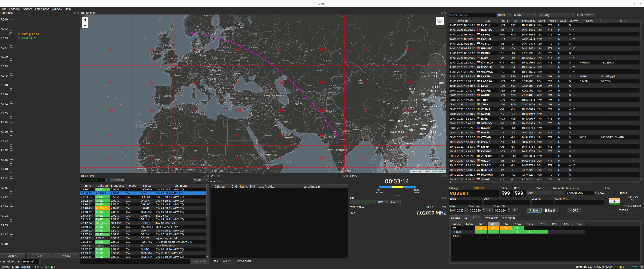Open the map layers selector
This screenshot has width=644, height=269.
[439, 21]
